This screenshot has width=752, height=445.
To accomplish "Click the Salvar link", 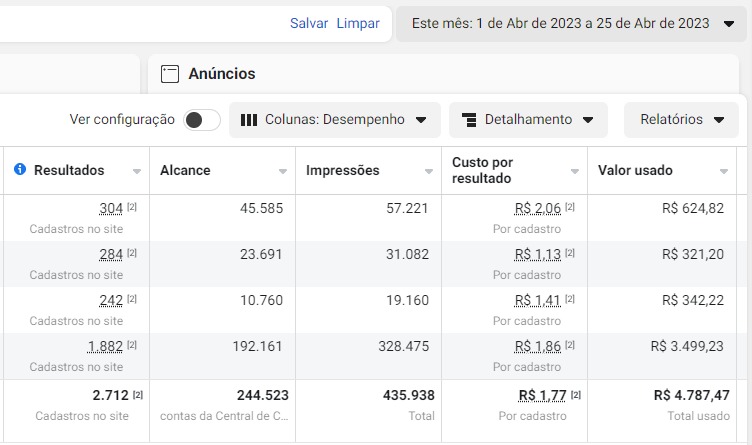I will 309,23.
